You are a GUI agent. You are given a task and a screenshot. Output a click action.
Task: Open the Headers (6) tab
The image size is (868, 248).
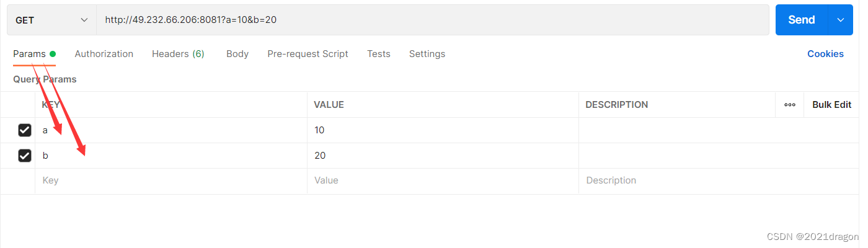(178, 54)
